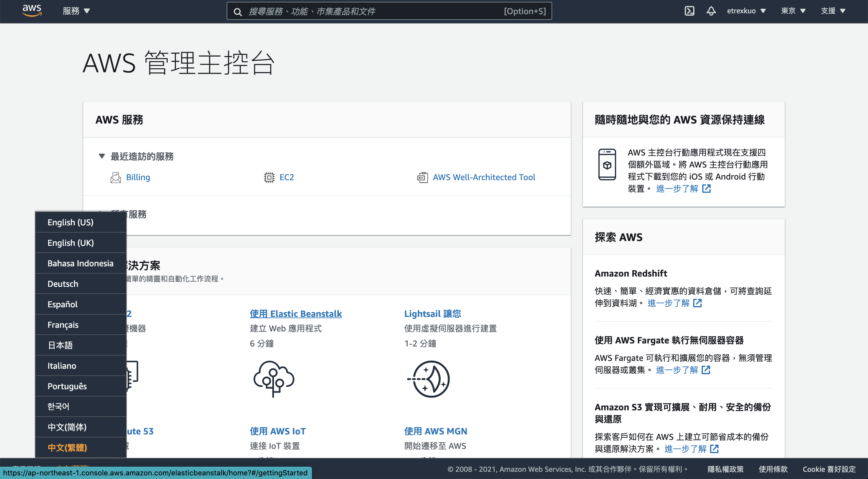Open Cookie 喜好設定 footer link
The width and height of the screenshot is (868, 479).
[x=829, y=469]
